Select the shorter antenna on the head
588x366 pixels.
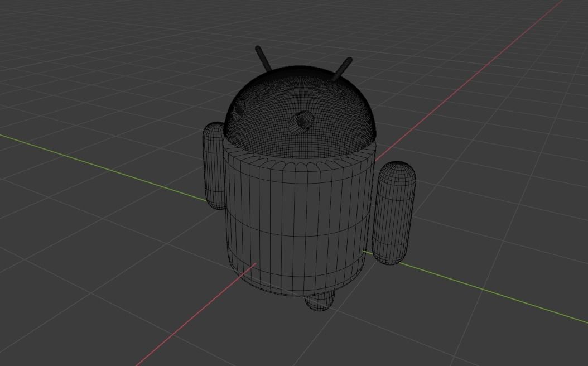[x=341, y=69]
